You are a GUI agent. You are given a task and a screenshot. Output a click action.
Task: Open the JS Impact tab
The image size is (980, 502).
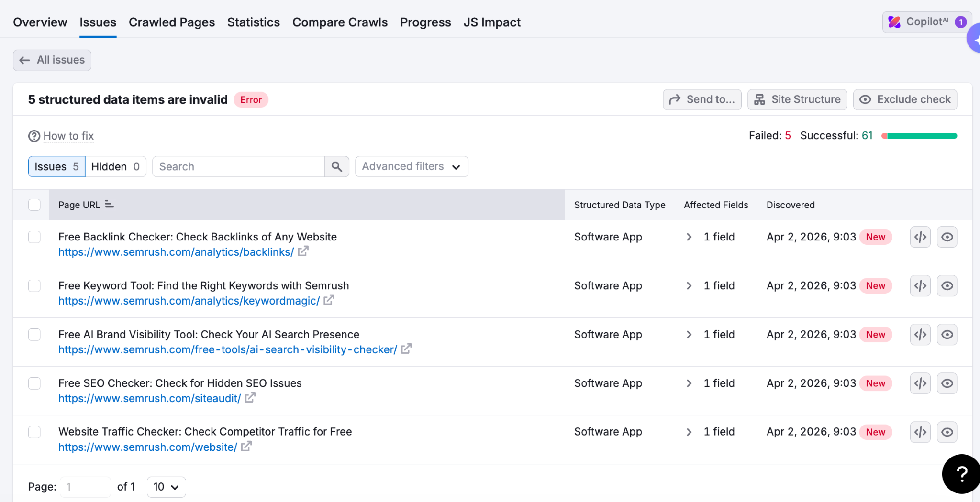pyautogui.click(x=492, y=22)
